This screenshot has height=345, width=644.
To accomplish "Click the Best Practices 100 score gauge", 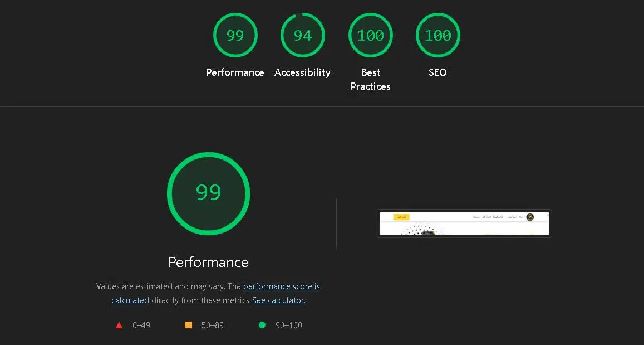I will tap(371, 35).
